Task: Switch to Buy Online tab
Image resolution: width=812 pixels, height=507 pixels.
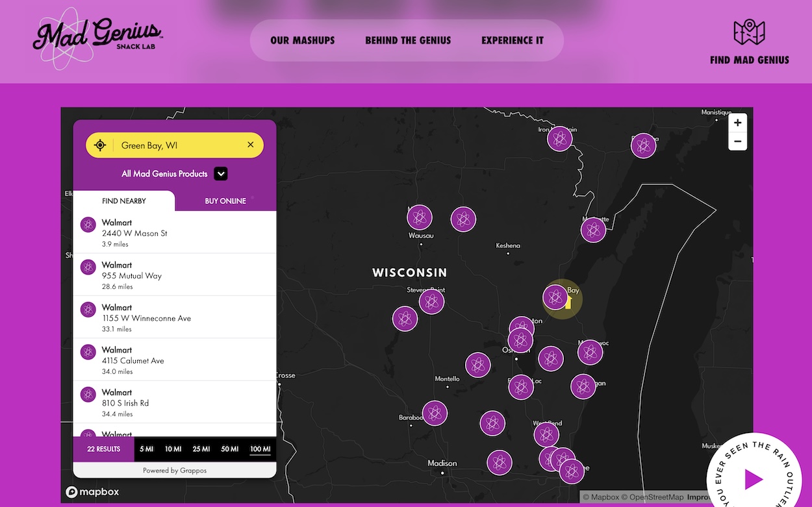Action: point(225,201)
